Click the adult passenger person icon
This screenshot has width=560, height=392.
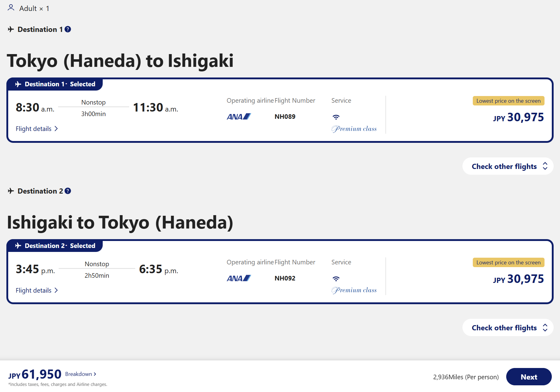click(11, 8)
